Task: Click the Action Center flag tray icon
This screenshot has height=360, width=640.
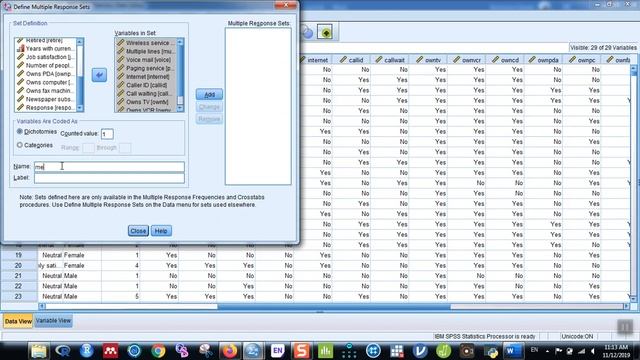Action: [x=559, y=351]
